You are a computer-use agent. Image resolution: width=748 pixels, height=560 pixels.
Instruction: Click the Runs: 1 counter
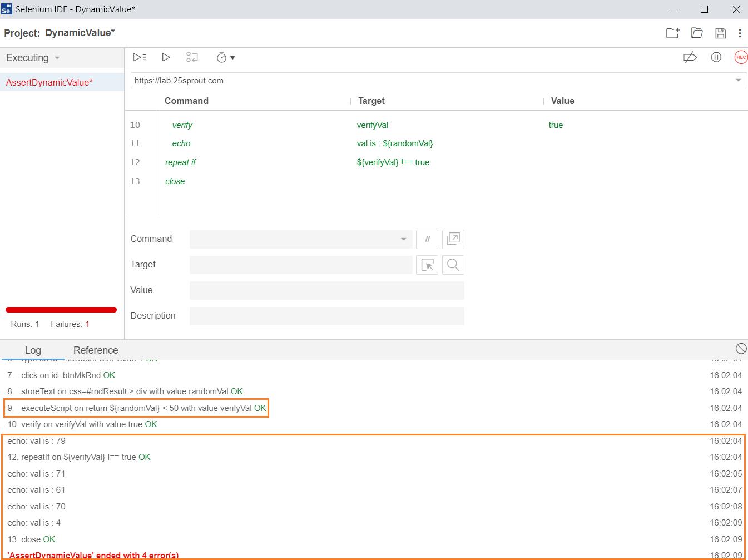pos(25,324)
